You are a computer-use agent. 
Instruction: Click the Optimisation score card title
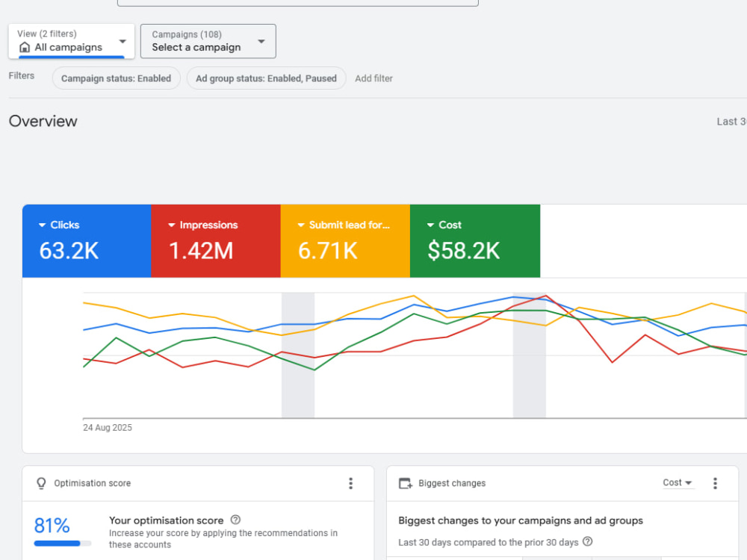click(93, 483)
